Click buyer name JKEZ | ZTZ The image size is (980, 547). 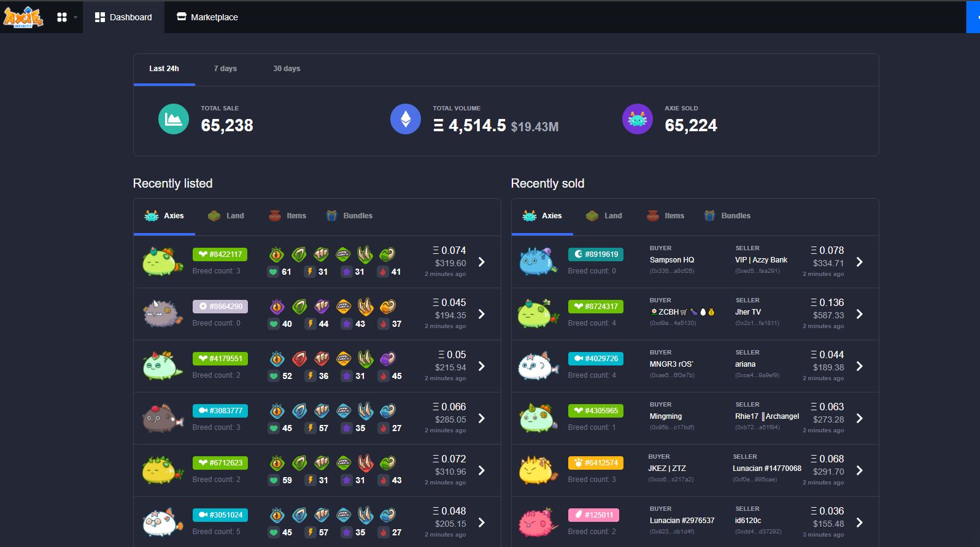tap(667, 469)
